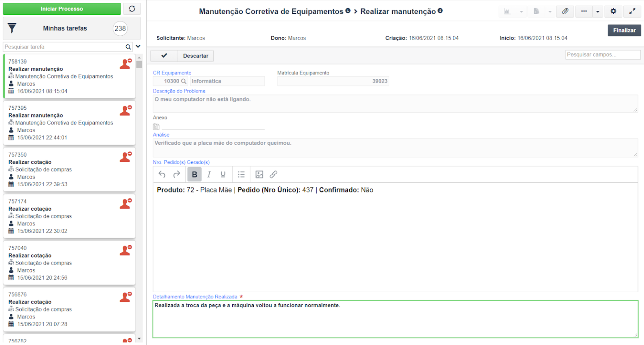Toggle underline formatting in the editor
644x345 pixels.
pyautogui.click(x=223, y=174)
